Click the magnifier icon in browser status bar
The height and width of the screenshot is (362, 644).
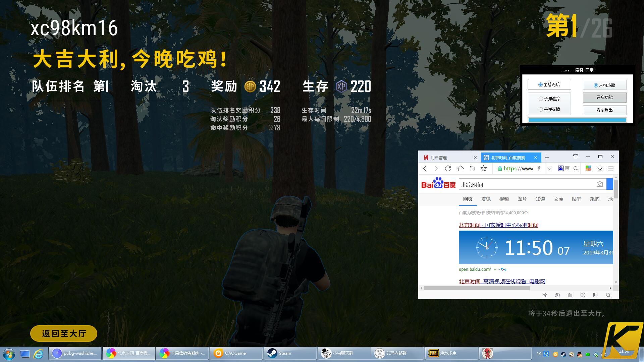coord(608,295)
